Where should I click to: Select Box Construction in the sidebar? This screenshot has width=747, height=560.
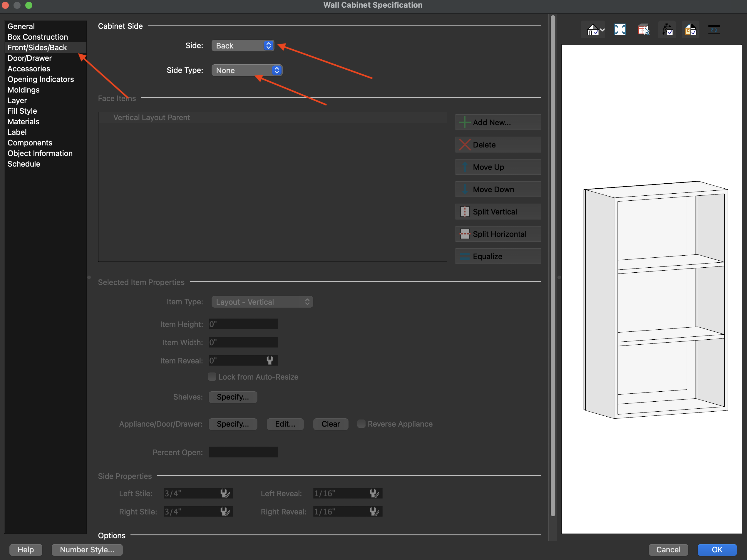tap(38, 37)
